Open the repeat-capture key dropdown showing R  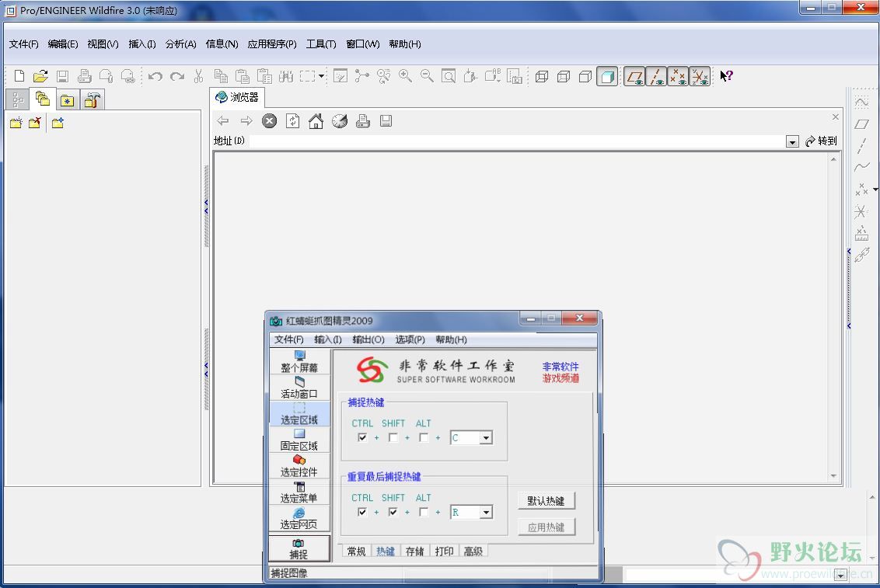[486, 513]
